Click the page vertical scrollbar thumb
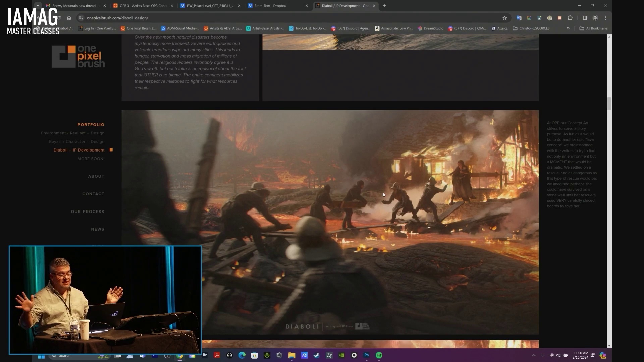644x362 pixels. click(x=609, y=103)
